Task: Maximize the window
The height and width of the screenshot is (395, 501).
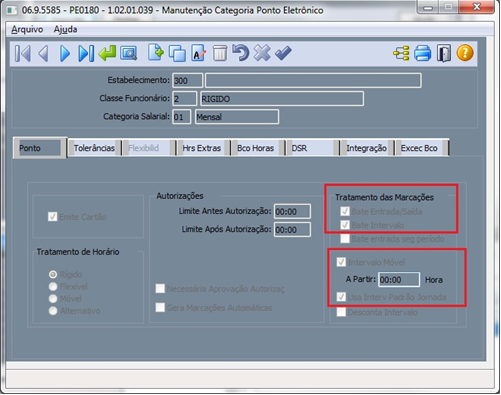Action: pos(448,7)
